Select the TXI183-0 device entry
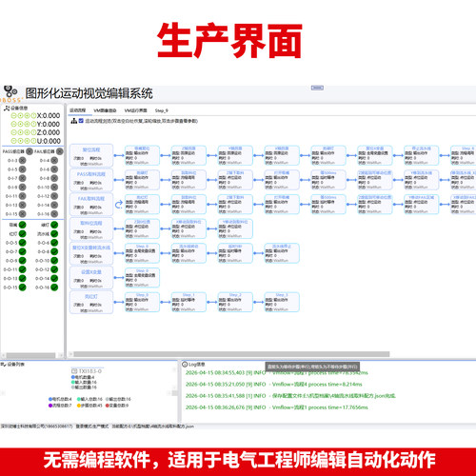The height and width of the screenshot is (476, 476). coord(87,371)
